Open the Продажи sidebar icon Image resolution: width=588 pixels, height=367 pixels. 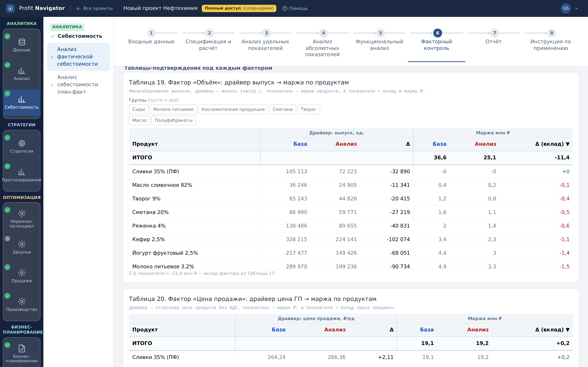click(x=22, y=273)
